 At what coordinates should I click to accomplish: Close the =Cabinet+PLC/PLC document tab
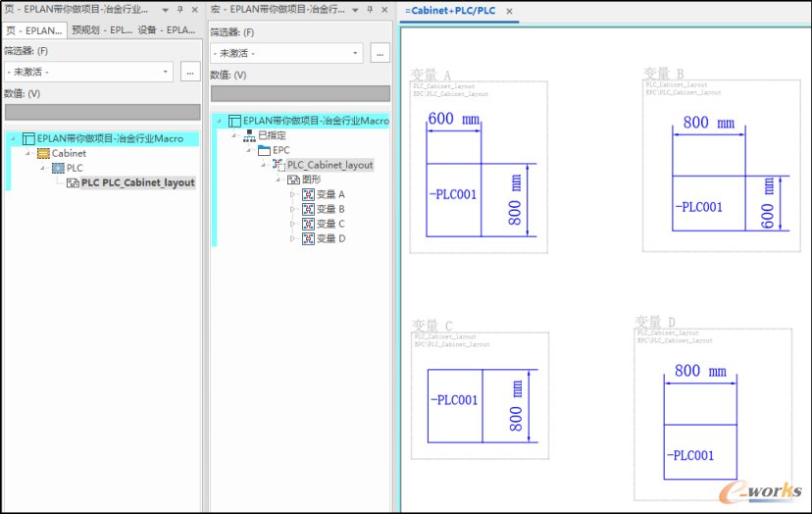510,11
